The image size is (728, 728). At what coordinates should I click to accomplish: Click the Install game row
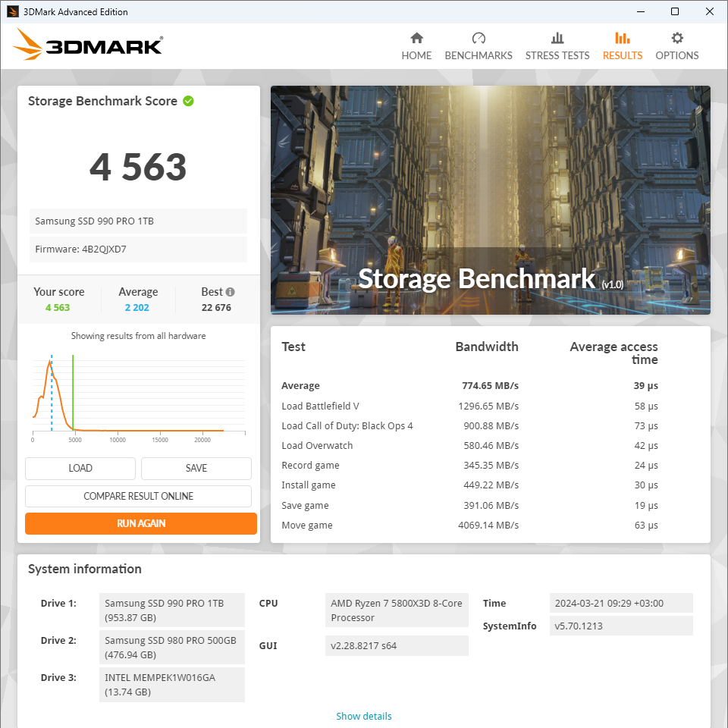469,485
